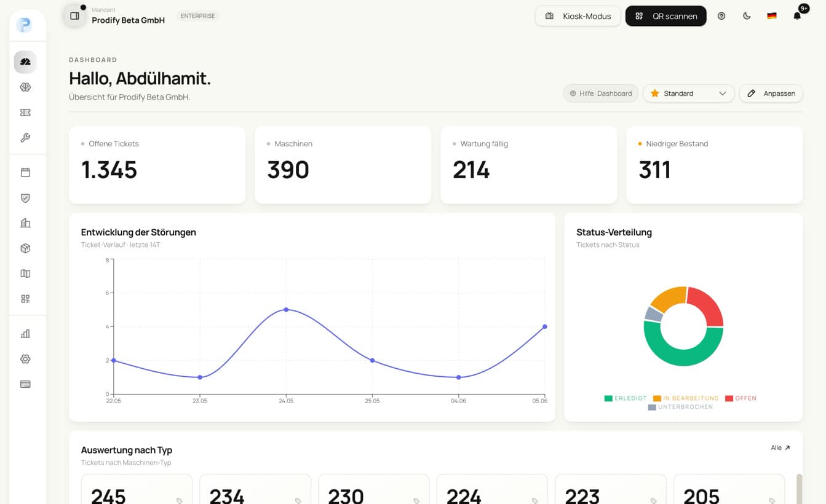Viewport: 826px width, 504px height.
Task: Click the Anpassen button
Action: click(771, 93)
